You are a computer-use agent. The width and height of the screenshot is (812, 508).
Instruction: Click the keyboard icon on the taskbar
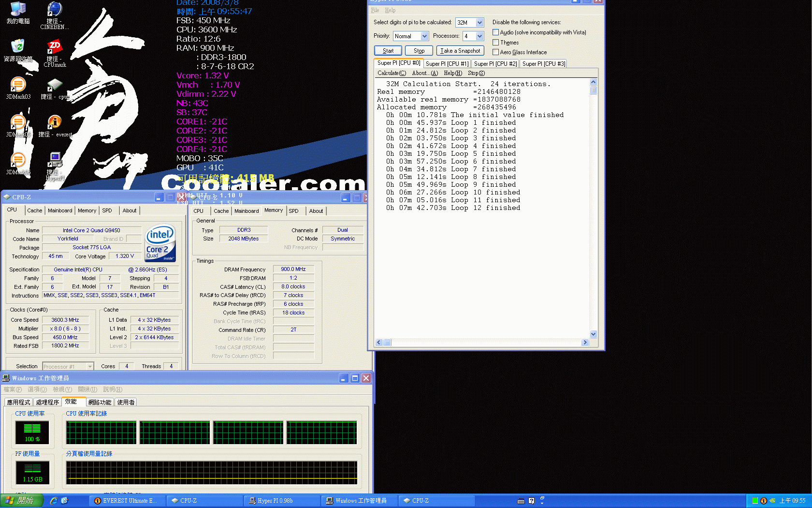click(521, 501)
